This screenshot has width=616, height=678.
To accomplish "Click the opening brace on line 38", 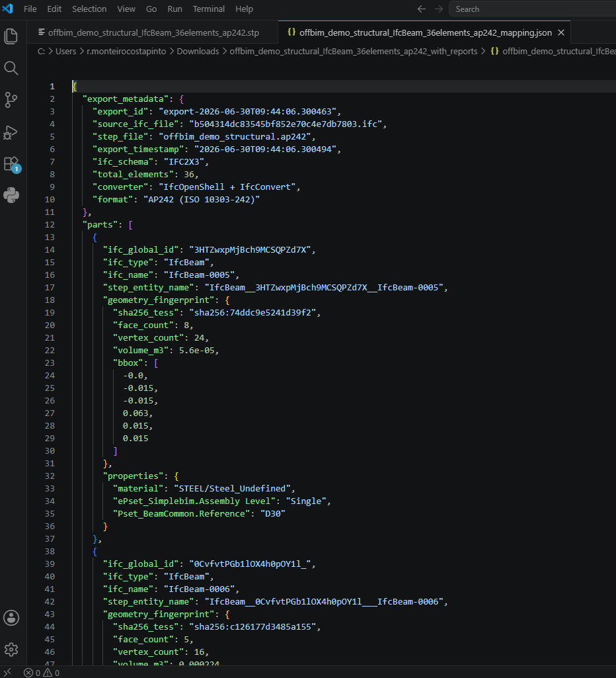I will [95, 551].
